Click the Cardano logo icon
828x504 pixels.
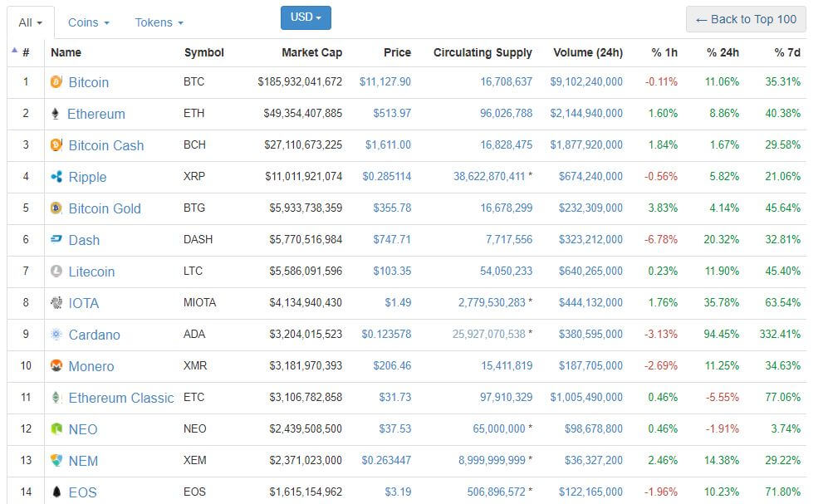56,334
